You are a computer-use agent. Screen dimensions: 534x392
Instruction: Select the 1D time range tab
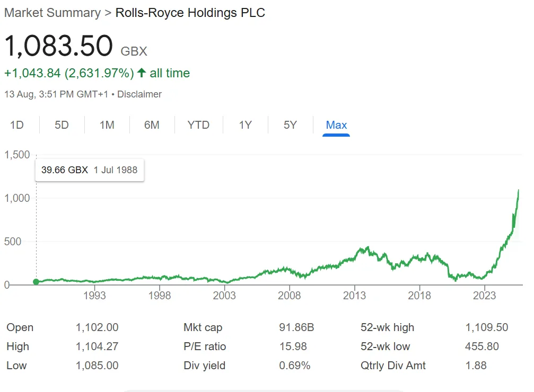(17, 125)
